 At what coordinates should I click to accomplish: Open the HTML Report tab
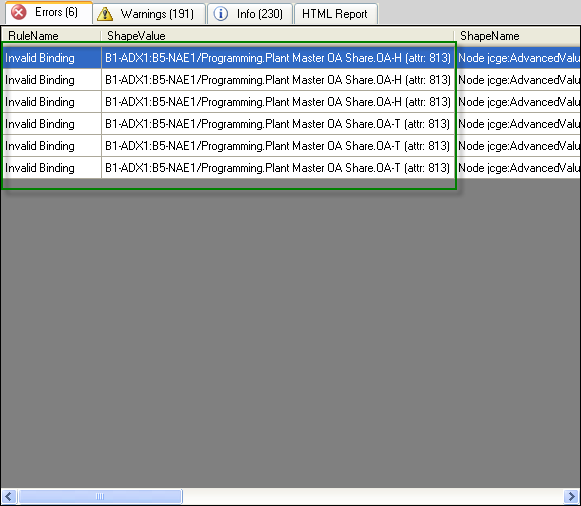336,14
